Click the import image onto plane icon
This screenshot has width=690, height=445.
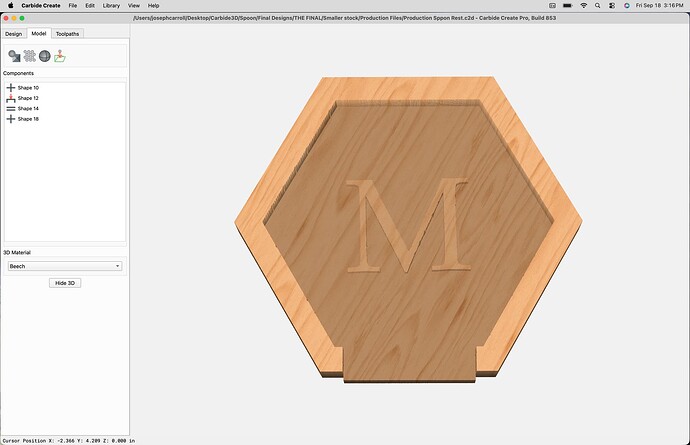pos(59,56)
